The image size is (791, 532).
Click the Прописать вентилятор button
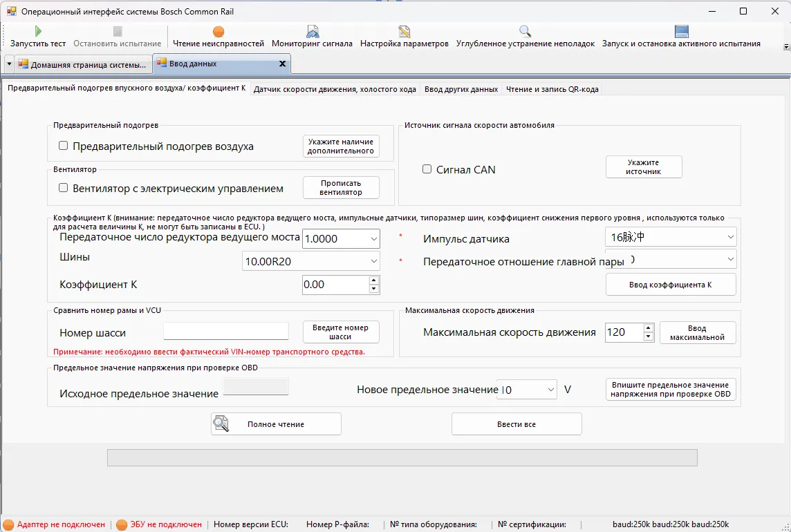pos(341,188)
